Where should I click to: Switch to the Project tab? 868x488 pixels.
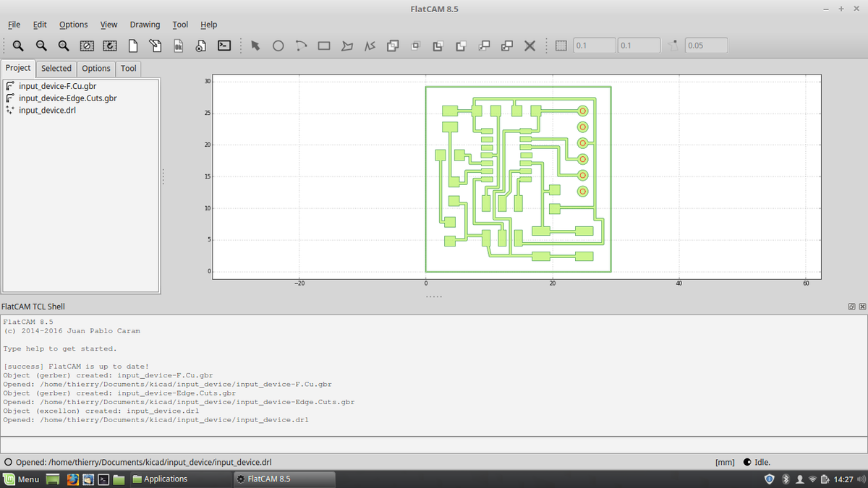pyautogui.click(x=18, y=68)
